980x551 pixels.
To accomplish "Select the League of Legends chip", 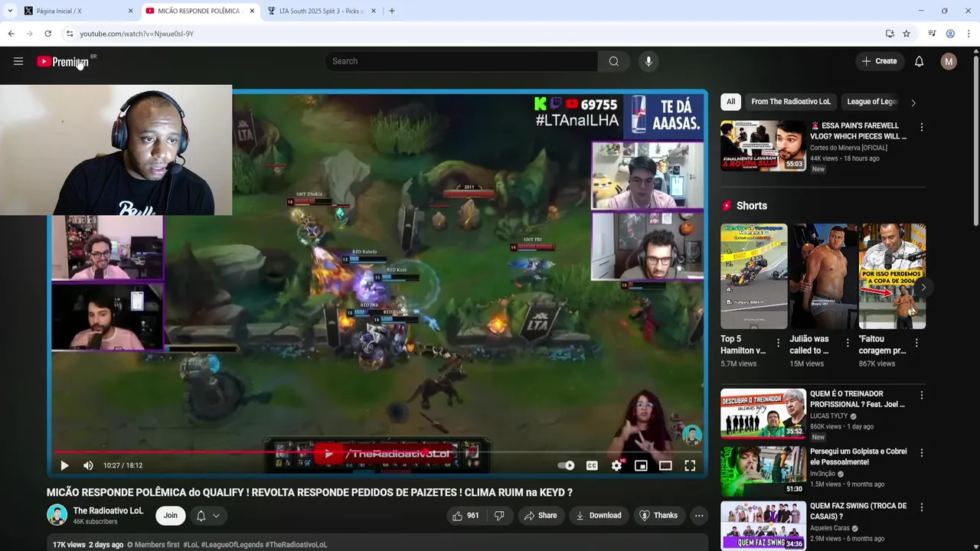I will pyautogui.click(x=871, y=102).
